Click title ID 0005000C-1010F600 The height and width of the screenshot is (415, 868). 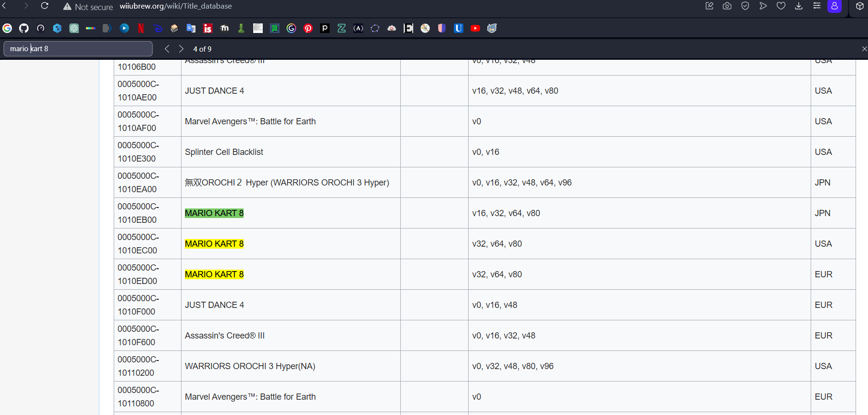click(x=139, y=336)
